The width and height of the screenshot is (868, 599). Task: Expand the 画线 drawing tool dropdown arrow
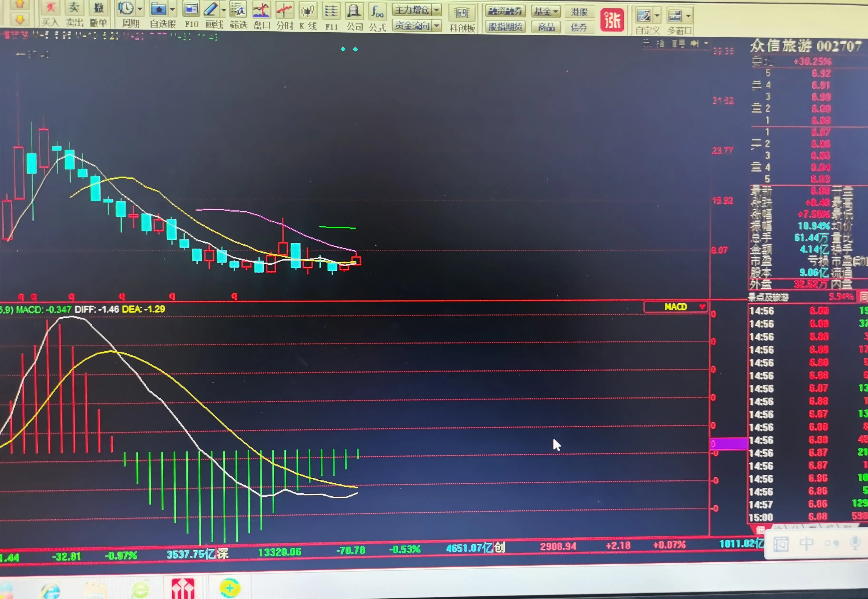pos(223,10)
